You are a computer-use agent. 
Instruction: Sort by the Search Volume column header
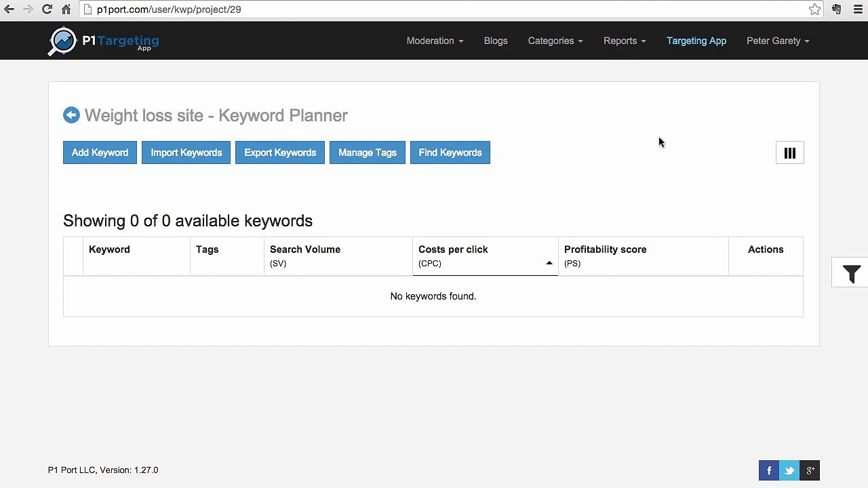coord(338,256)
